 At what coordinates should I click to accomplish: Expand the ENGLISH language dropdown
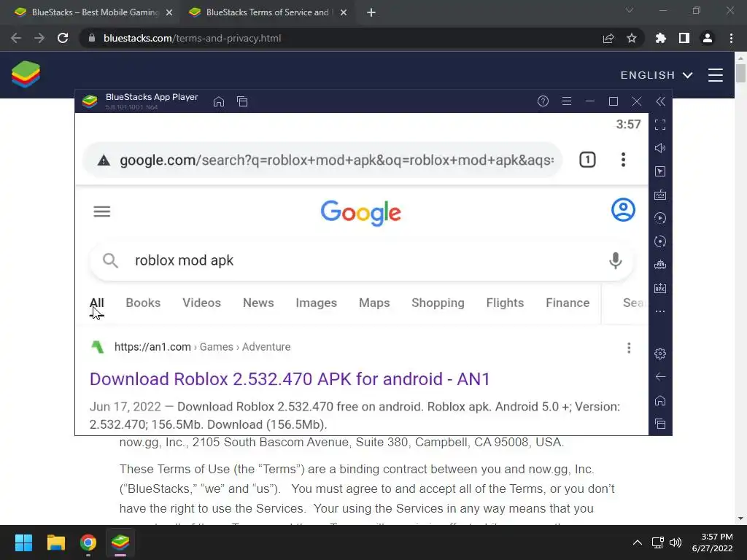tap(656, 75)
